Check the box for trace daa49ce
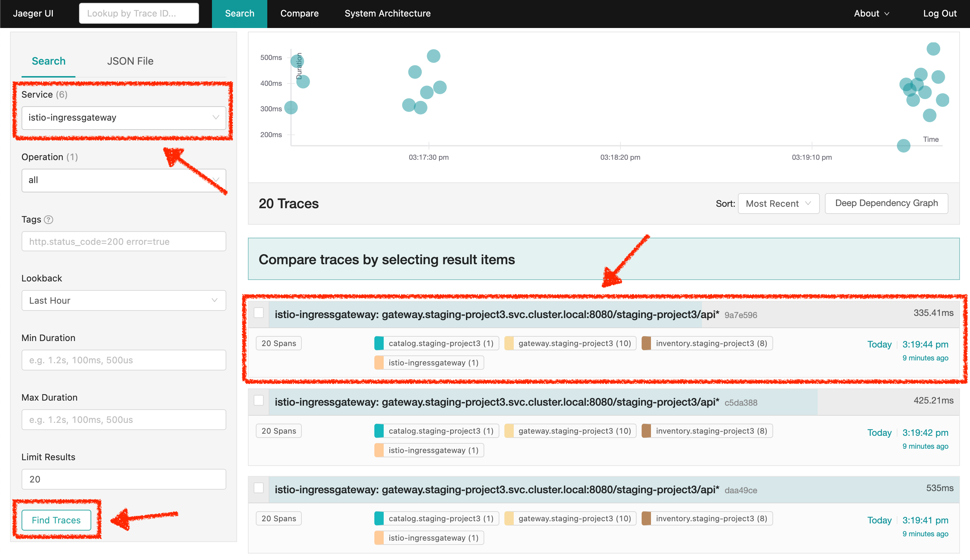This screenshot has height=560, width=970. (x=259, y=488)
